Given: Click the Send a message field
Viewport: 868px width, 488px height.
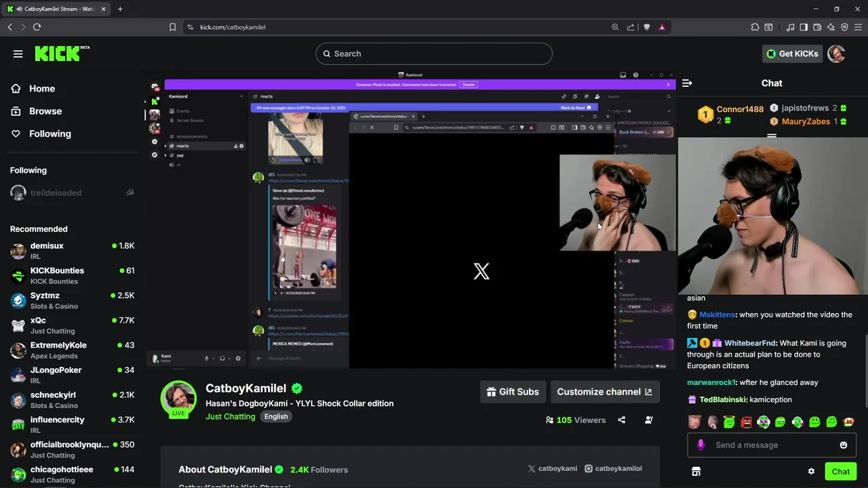Looking at the screenshot, I should click(772, 445).
